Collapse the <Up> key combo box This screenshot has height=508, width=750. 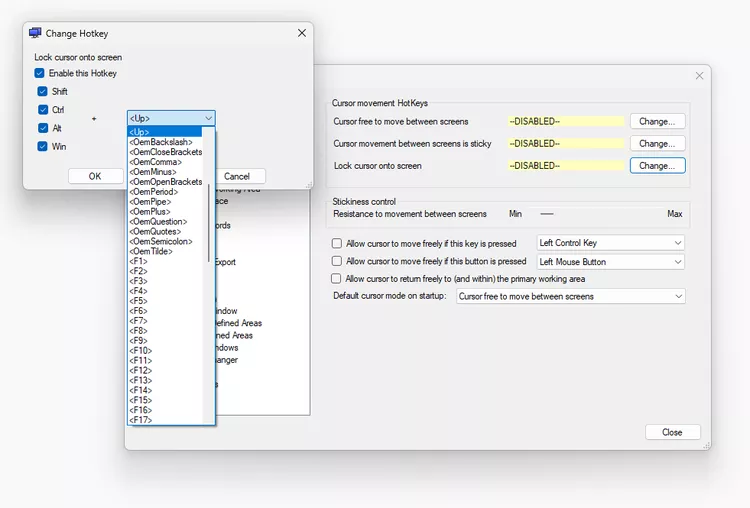[x=209, y=118]
